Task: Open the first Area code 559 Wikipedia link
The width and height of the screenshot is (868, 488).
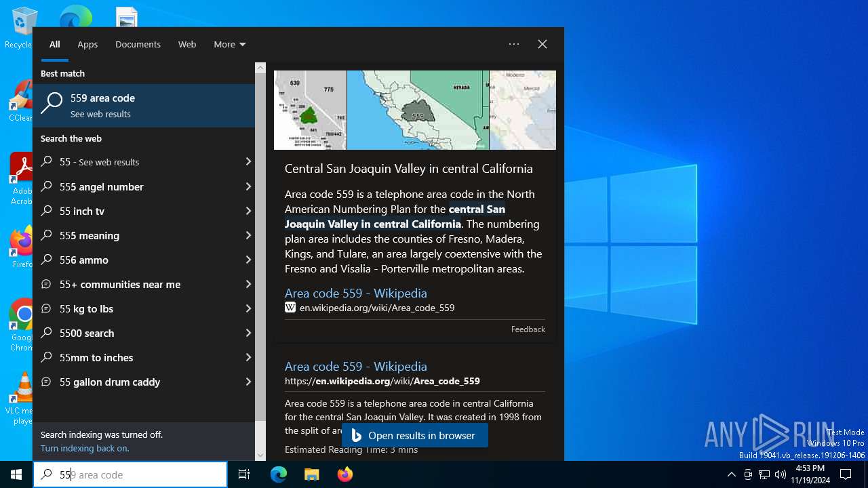Action: [x=355, y=293]
